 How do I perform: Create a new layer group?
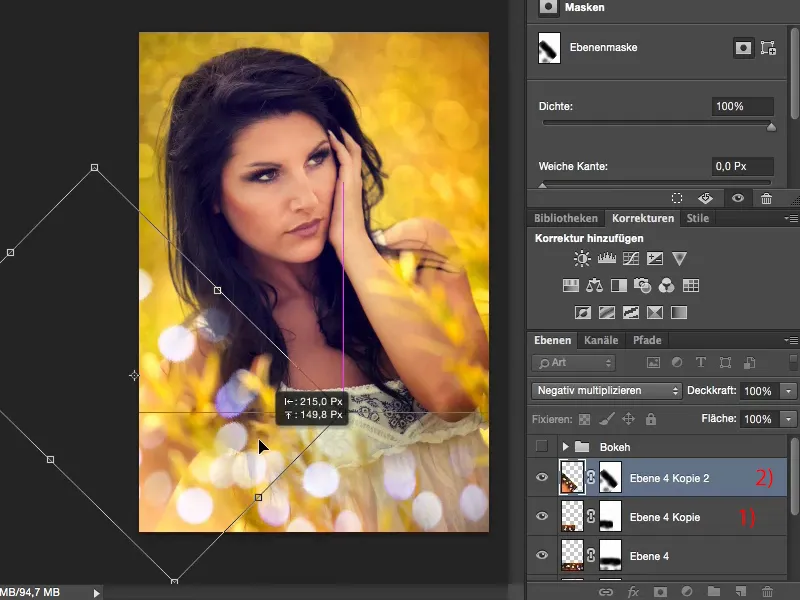point(712,592)
